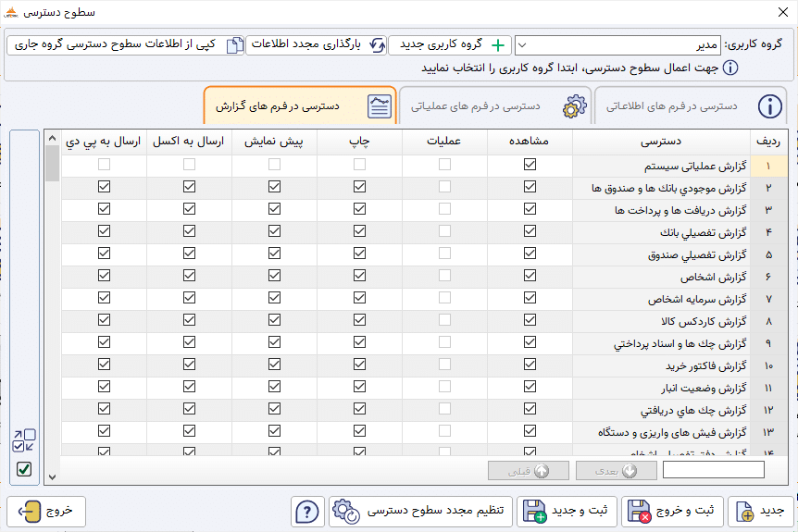
Task: Click the info icon beside the hint text
Action: click(730, 68)
